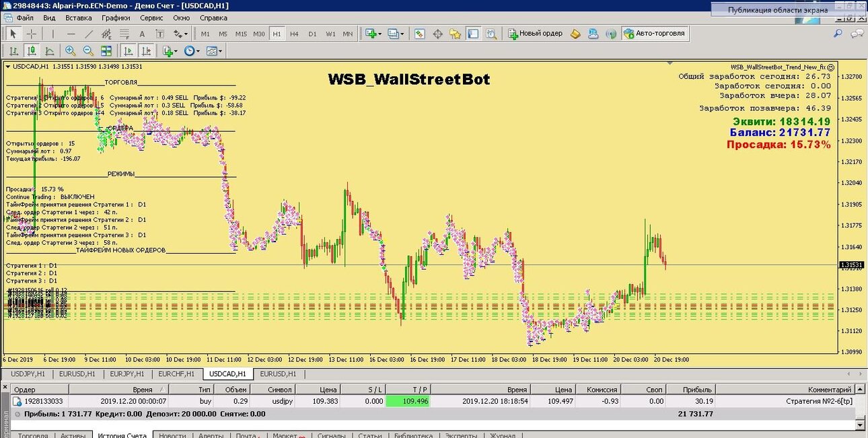Open the Справка menu
This screenshot has width=868, height=438.
pos(214,17)
